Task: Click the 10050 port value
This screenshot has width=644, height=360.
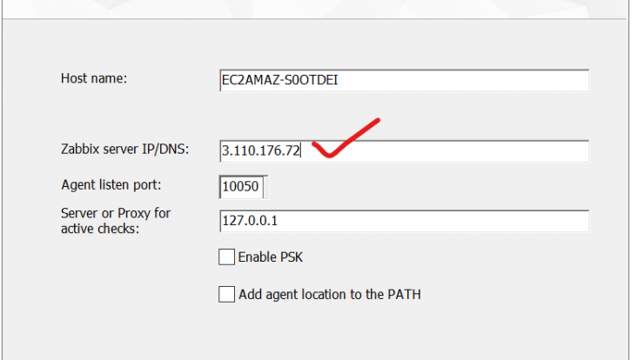Action: coord(240,186)
